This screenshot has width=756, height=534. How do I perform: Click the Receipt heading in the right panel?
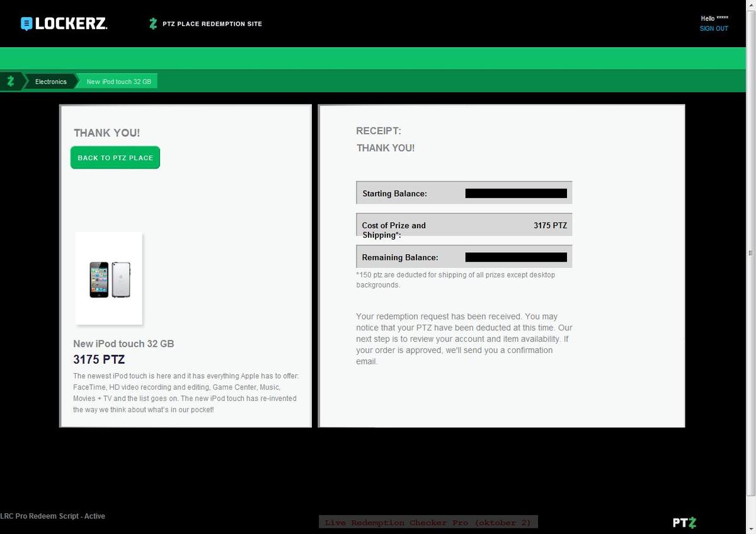pos(378,131)
